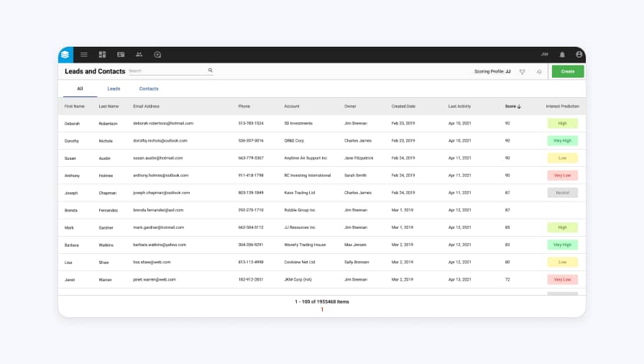Open the people group icon
This screenshot has height=364, width=644.
click(x=139, y=55)
